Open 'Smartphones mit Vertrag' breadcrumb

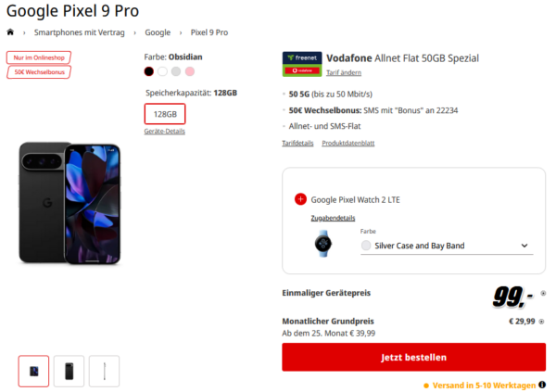80,32
